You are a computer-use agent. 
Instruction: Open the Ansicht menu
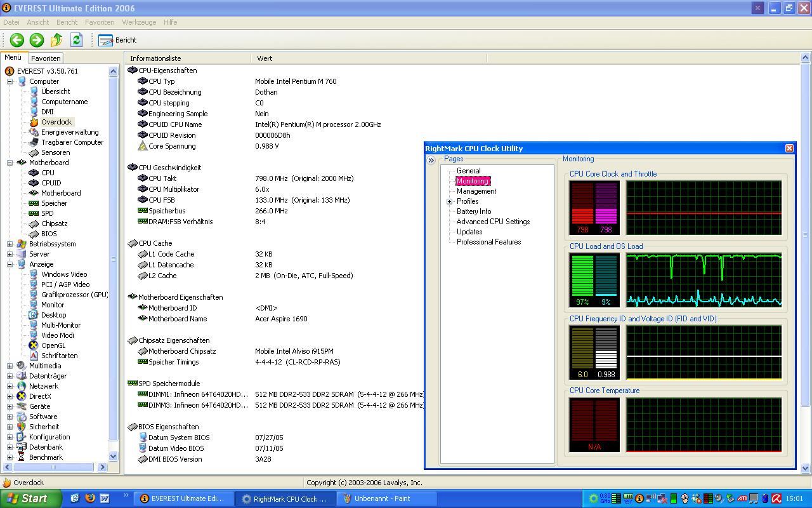(x=37, y=22)
